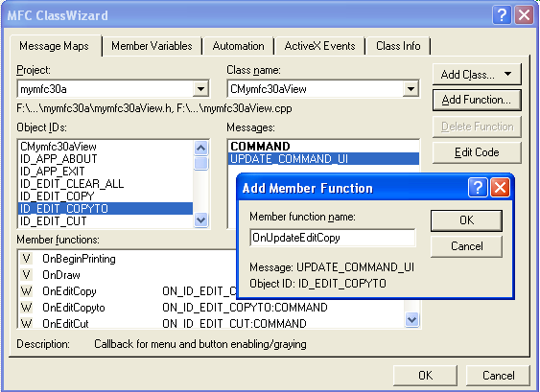Open the Class Info tab
540x392 pixels.
click(398, 46)
